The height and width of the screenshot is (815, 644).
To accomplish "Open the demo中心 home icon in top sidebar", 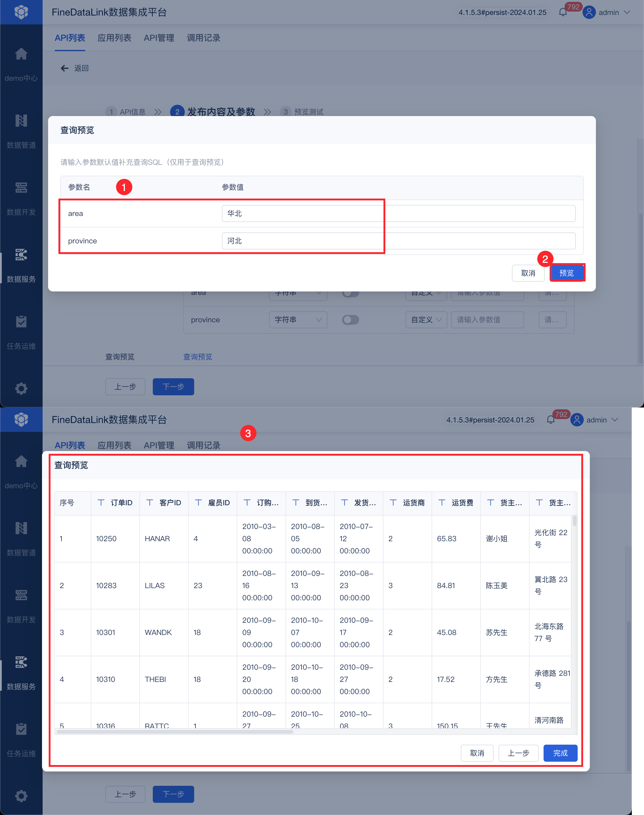I will pos(21,54).
